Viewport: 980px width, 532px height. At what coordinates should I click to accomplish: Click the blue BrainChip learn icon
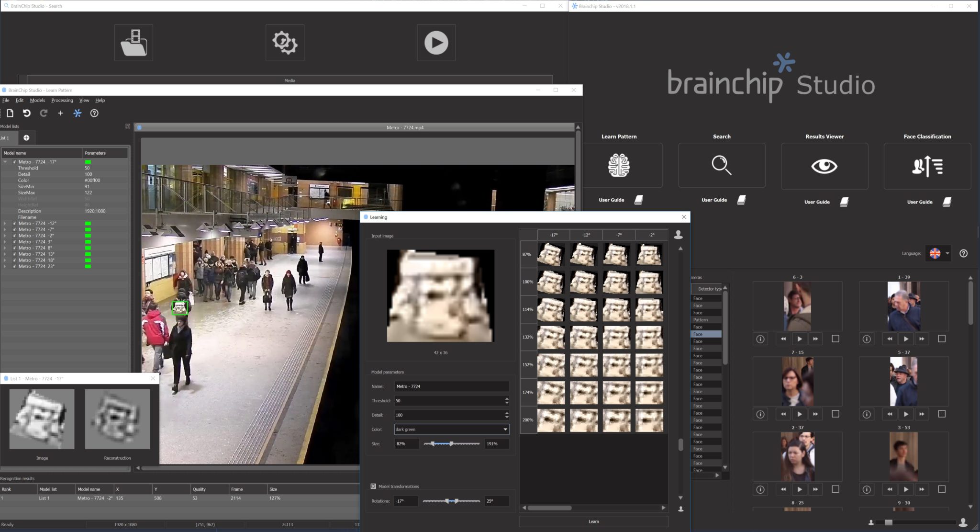[x=78, y=113]
